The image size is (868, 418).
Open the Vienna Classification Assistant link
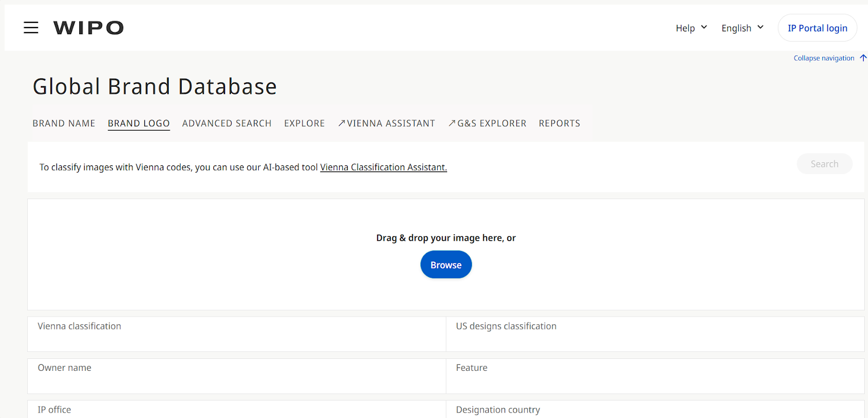click(x=384, y=168)
